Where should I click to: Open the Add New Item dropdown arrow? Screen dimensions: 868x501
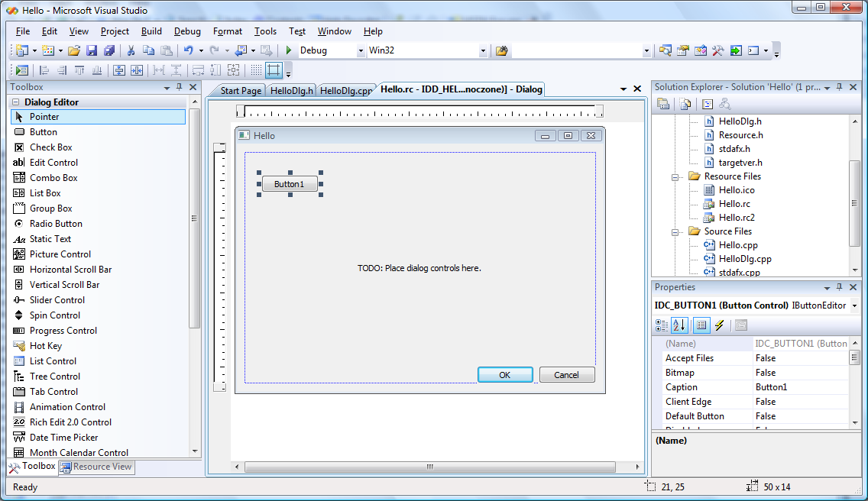click(x=60, y=51)
